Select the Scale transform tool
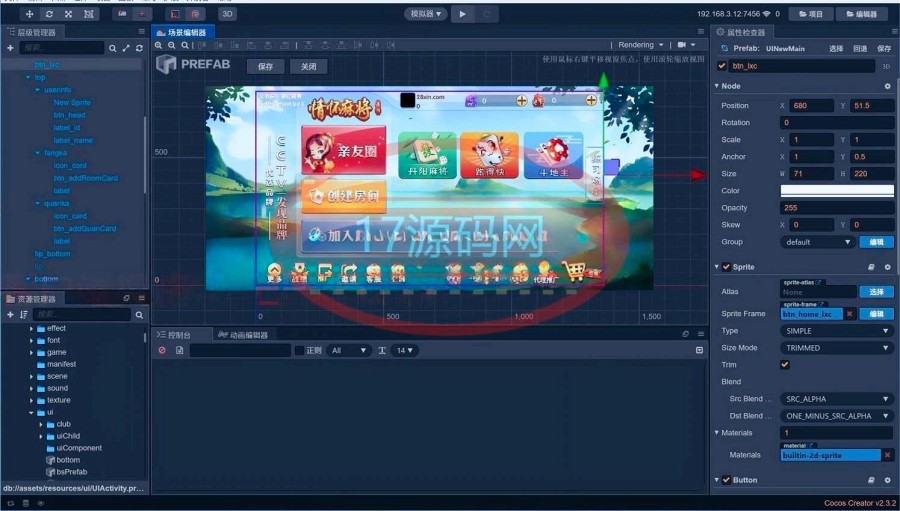Image resolution: width=900 pixels, height=511 pixels. (x=69, y=14)
